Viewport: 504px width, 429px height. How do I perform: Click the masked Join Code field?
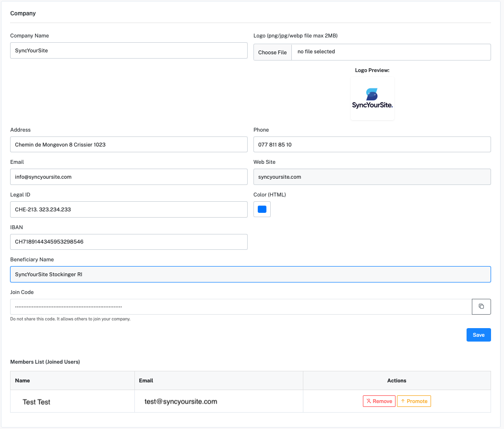[x=240, y=306]
